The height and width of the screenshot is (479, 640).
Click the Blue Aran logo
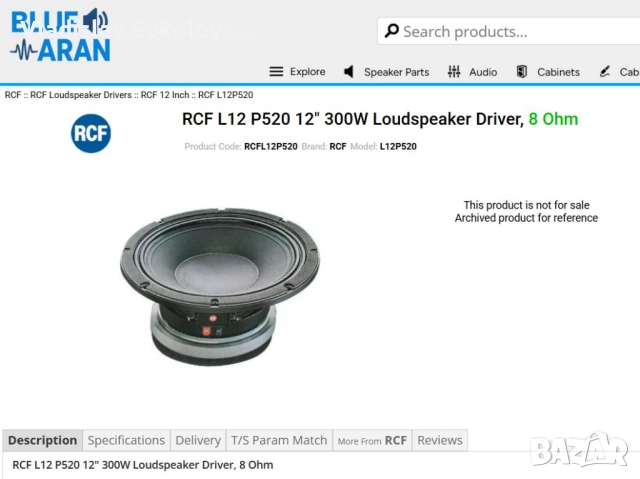(x=60, y=35)
